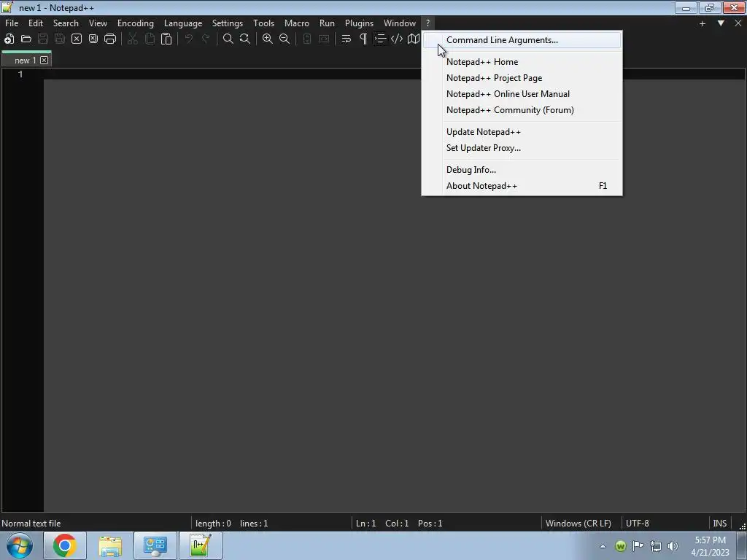This screenshot has height=560, width=747.
Task: Click the Print icon in toolbar
Action: pyautogui.click(x=110, y=39)
